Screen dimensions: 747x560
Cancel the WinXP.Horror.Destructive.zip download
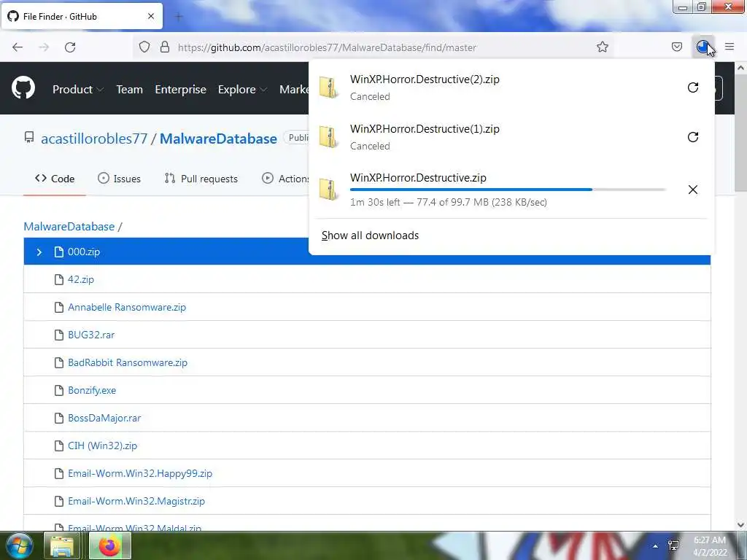coord(693,190)
